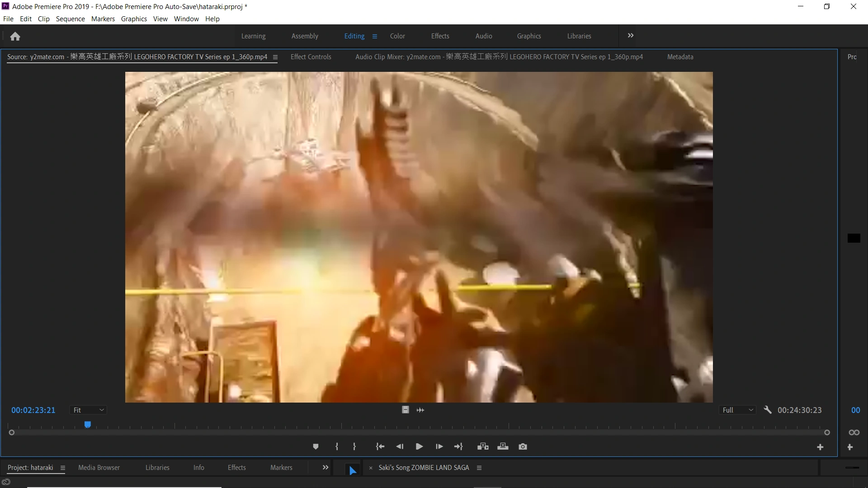Open Source monitor settings wrench
This screenshot has height=488, width=868.
pos(767,410)
